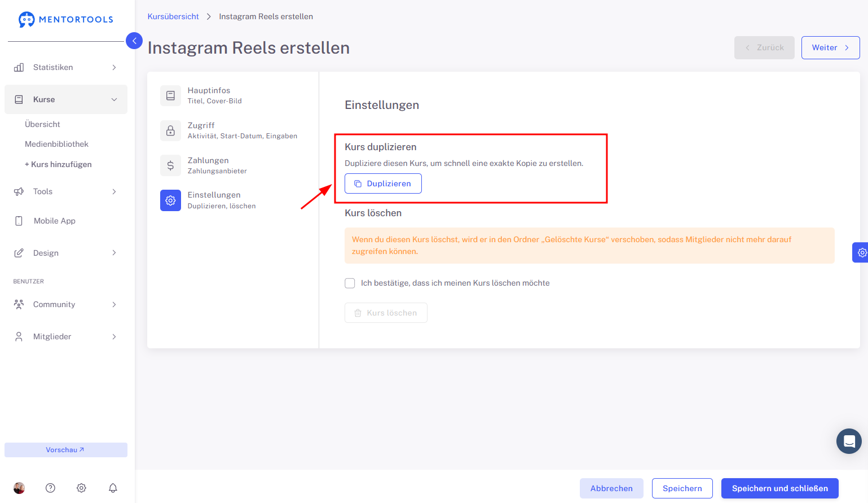Screen dimensions: 868x503
Task: Collapse the Kurse menu
Action: click(x=66, y=99)
